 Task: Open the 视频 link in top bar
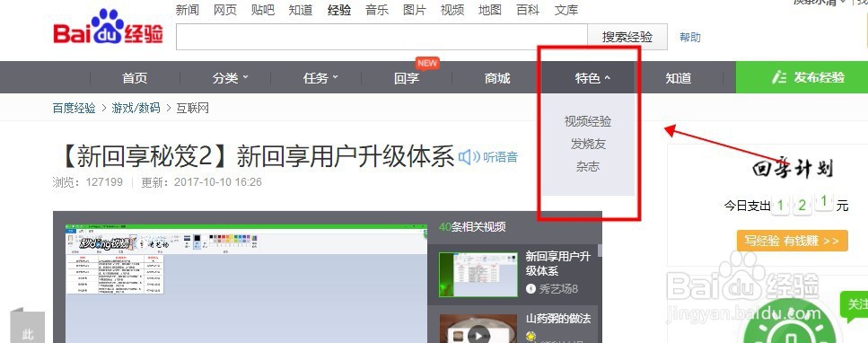[x=452, y=9]
